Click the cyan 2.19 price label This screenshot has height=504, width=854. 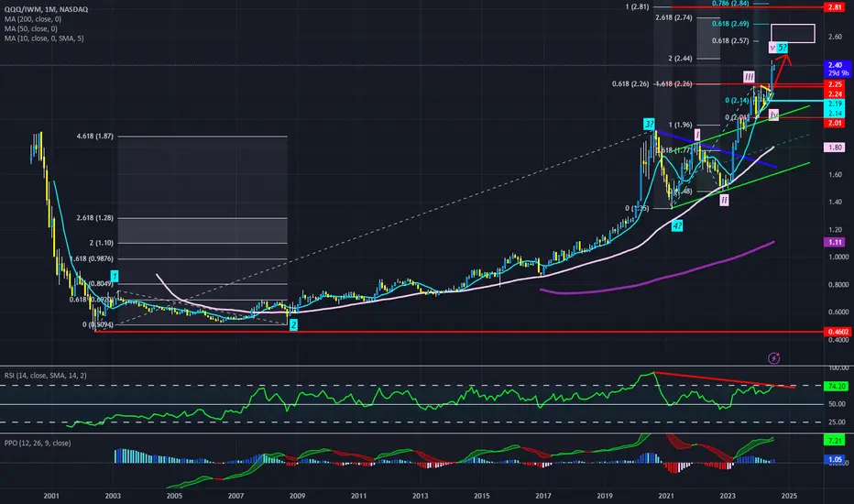(x=835, y=104)
